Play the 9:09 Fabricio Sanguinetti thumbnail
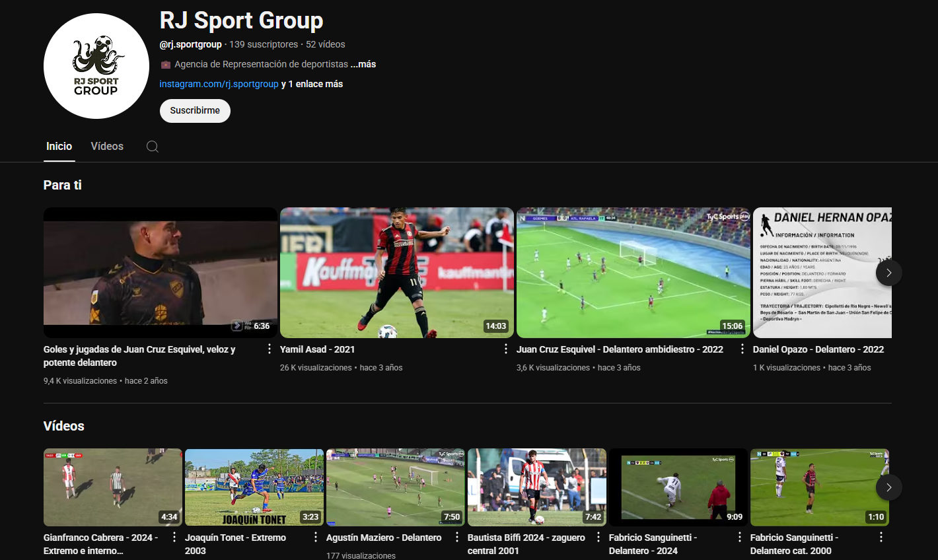The height and width of the screenshot is (560, 938). click(x=678, y=487)
